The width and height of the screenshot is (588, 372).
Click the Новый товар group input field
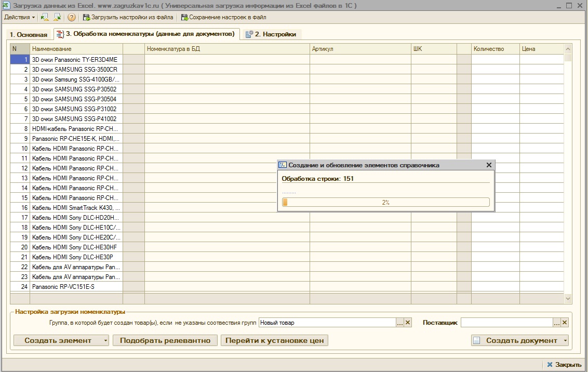coord(327,323)
